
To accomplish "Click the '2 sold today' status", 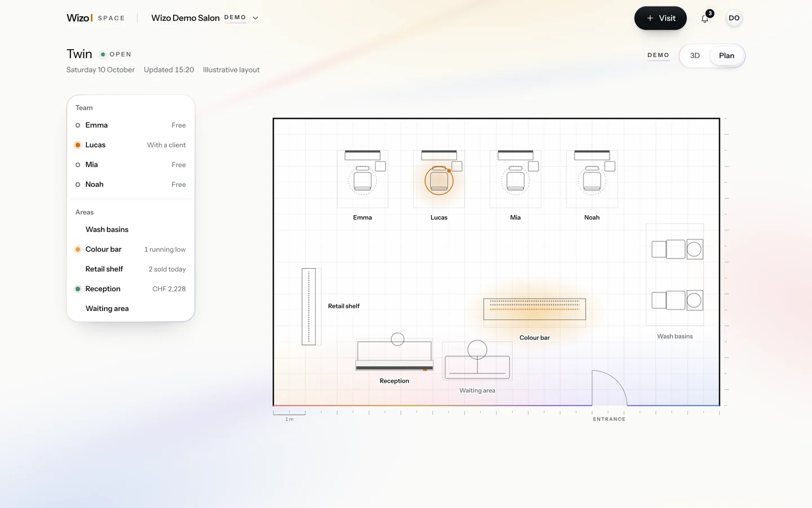I will (x=167, y=269).
